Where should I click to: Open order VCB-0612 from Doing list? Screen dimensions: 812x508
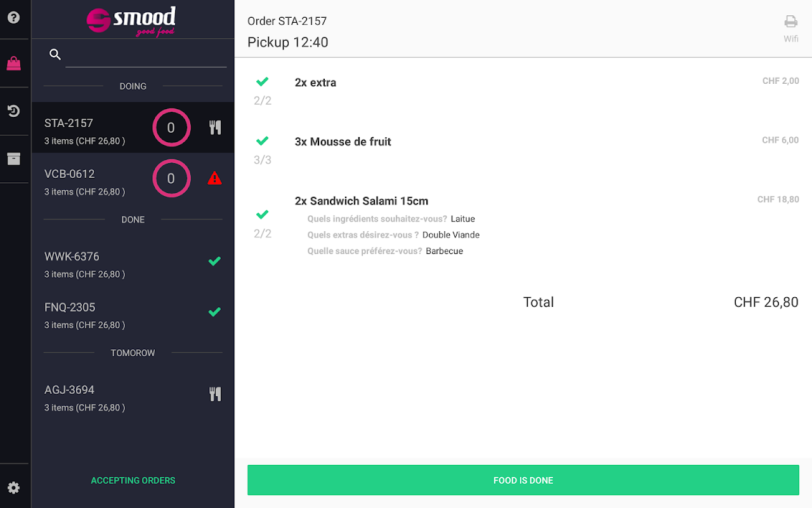tap(95, 182)
